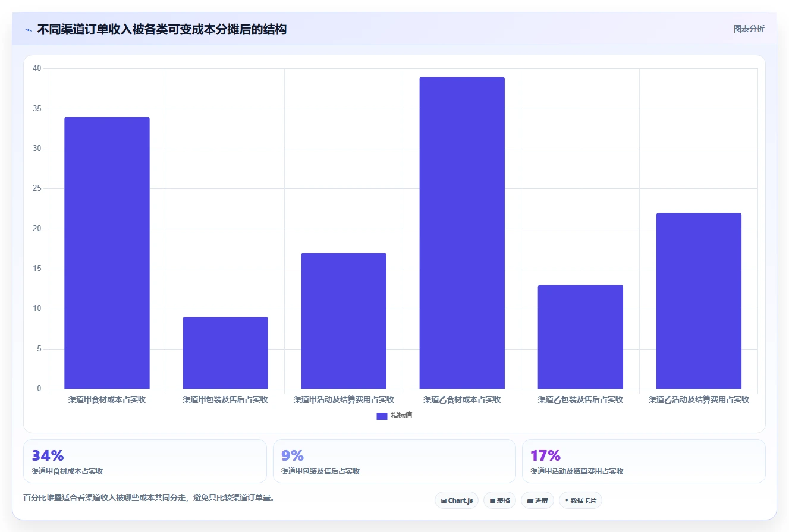Click the 渠道甲活动及结算费用占实收 axis label
The image size is (789, 532).
point(344,400)
